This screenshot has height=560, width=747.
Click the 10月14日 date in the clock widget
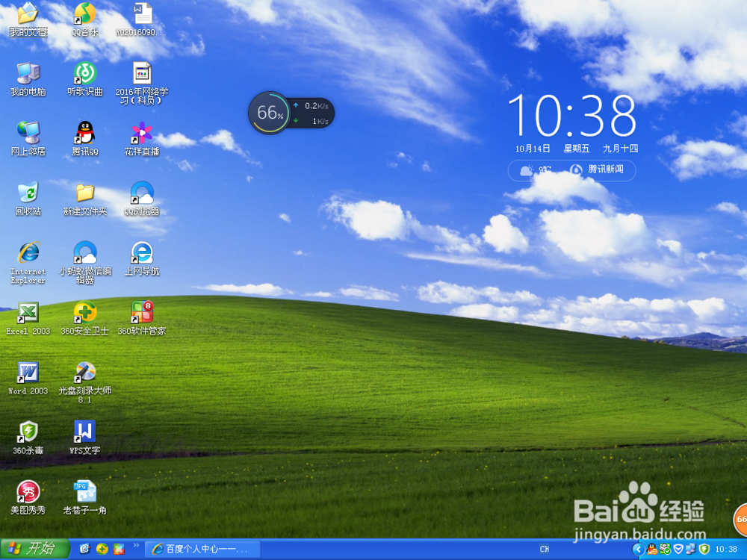tap(533, 149)
